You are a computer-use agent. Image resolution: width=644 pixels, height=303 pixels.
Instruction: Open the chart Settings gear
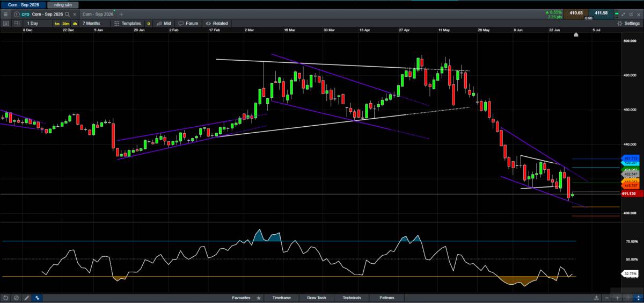[x=628, y=23]
